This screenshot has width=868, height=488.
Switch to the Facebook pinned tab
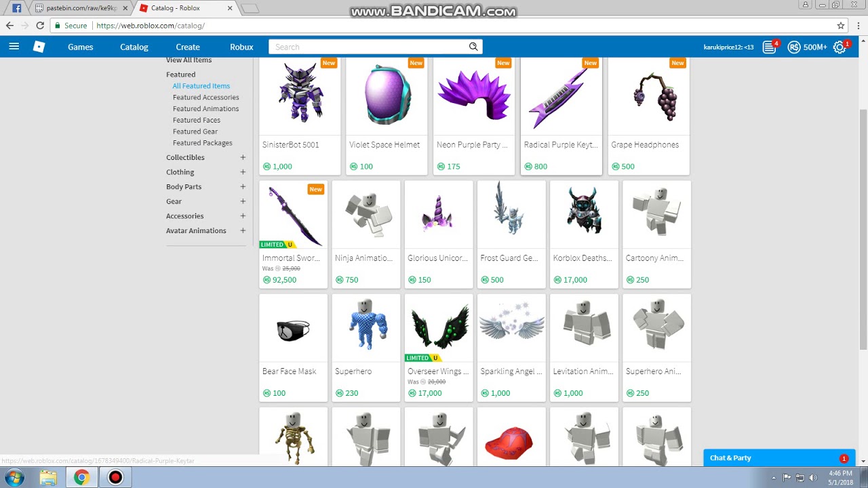pos(16,8)
